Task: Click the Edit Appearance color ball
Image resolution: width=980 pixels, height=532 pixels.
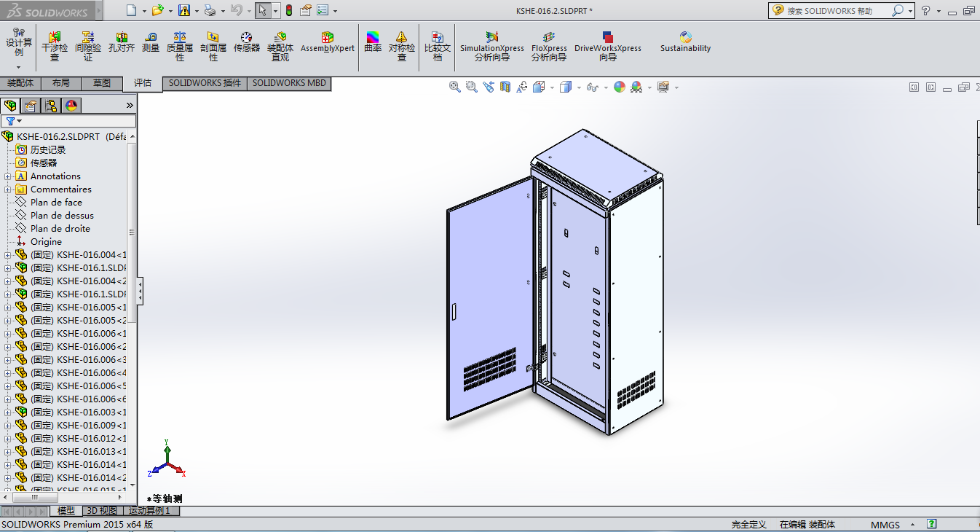Action: (619, 87)
